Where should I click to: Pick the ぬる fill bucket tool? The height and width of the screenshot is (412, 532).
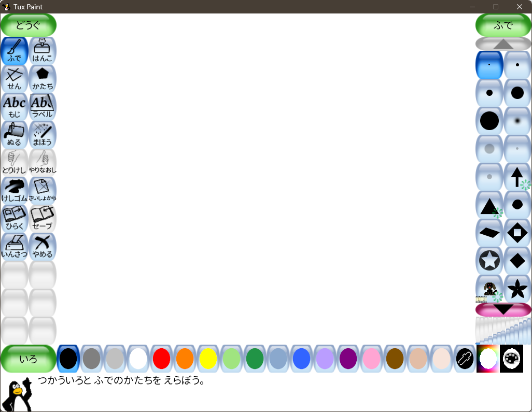point(15,135)
